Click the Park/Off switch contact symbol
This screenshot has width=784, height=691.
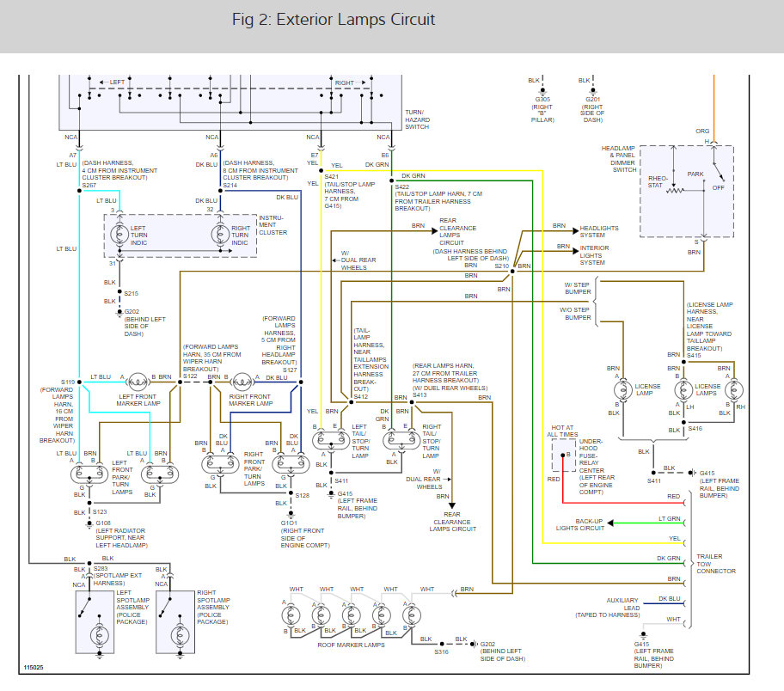pyautogui.click(x=719, y=172)
